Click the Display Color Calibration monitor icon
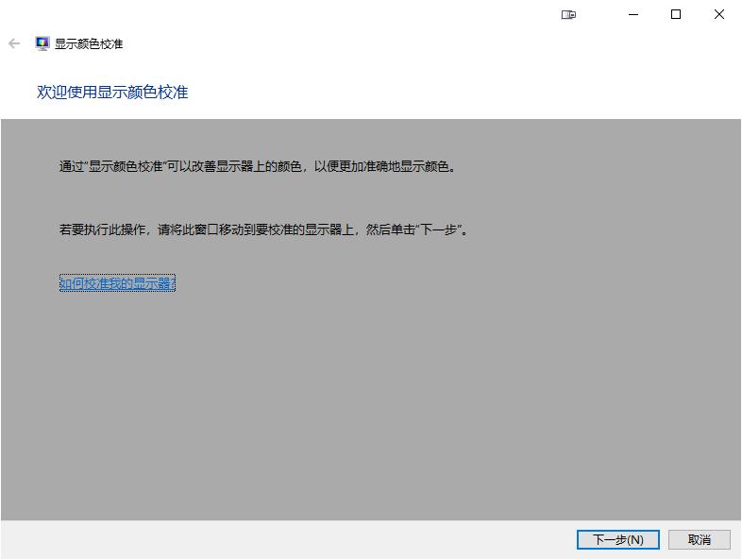742x560 pixels. pyautogui.click(x=42, y=43)
